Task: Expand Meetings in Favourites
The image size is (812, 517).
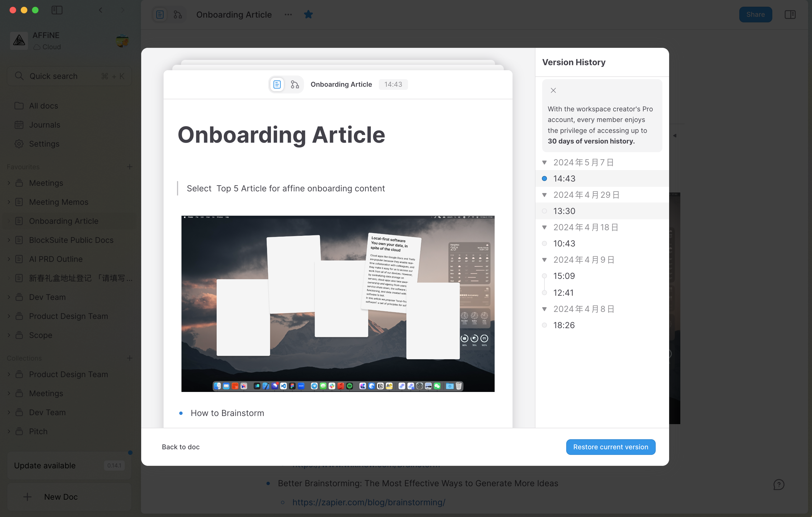Action: coord(9,183)
